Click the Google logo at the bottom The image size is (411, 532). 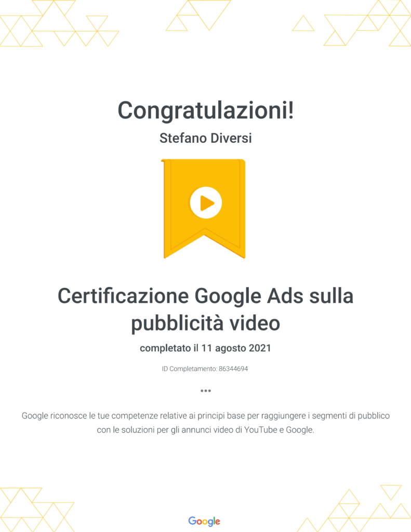[x=204, y=521]
